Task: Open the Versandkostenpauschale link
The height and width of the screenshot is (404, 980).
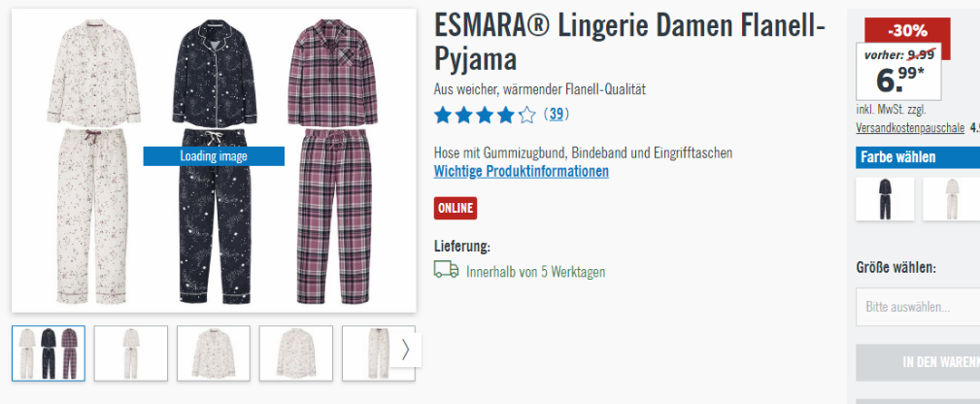Action: 910,127
